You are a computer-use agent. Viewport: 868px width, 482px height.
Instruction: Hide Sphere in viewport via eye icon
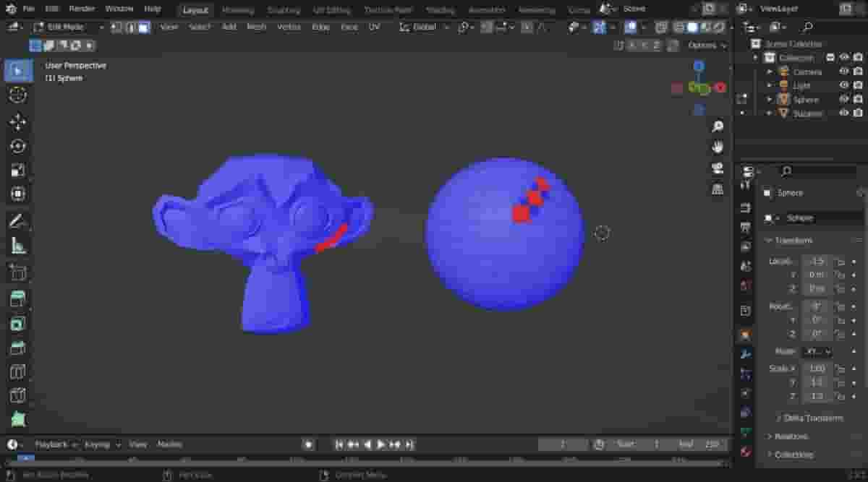843,100
